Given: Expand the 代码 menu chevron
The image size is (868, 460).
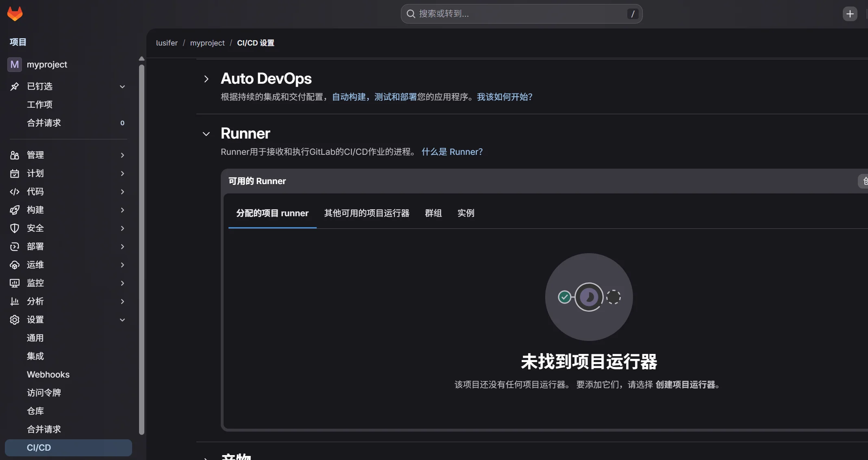Looking at the screenshot, I should pyautogui.click(x=122, y=192).
